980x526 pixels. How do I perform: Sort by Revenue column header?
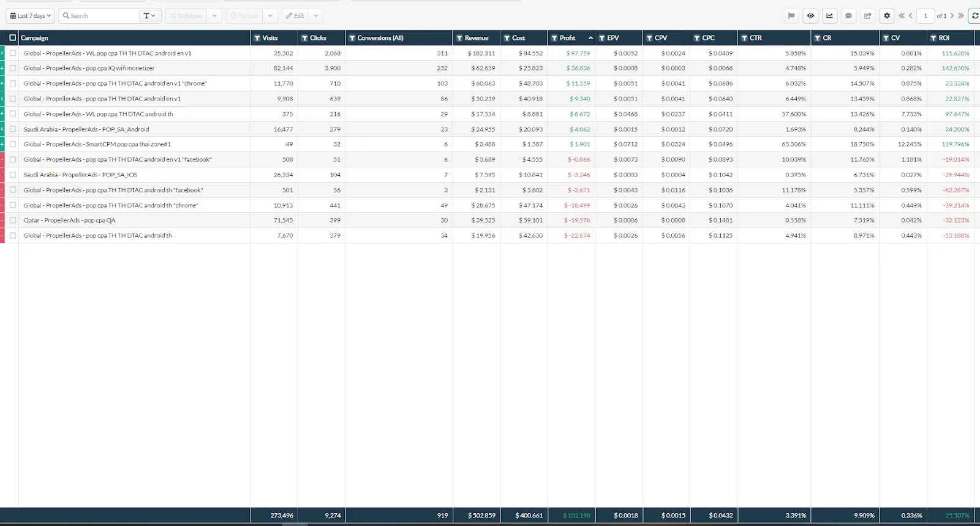tap(477, 38)
